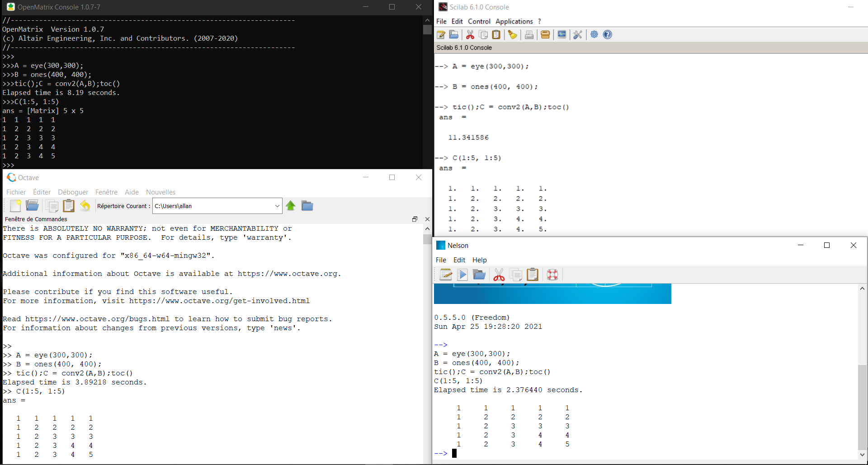Image resolution: width=868 pixels, height=465 pixels.
Task: Open the Control menu in Scilab
Action: coord(479,21)
